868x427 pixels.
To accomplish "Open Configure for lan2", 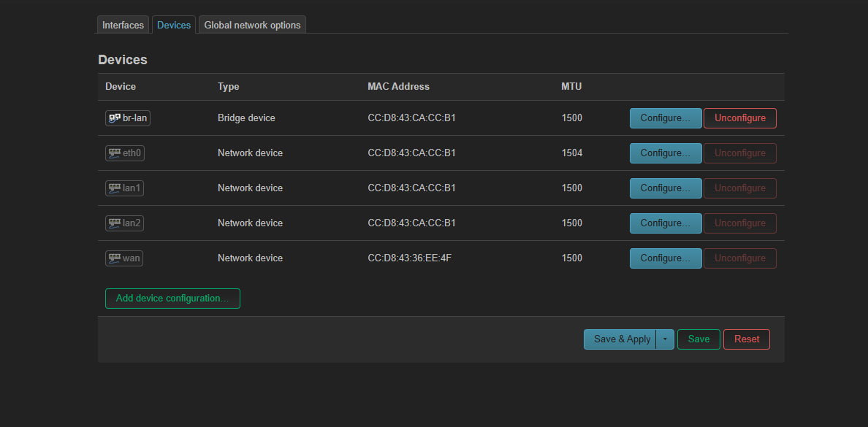I will (666, 223).
